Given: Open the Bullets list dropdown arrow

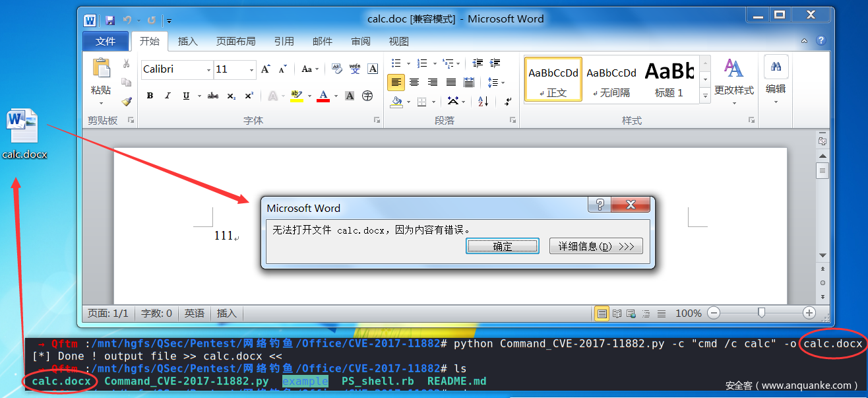Looking at the screenshot, I should tap(409, 64).
